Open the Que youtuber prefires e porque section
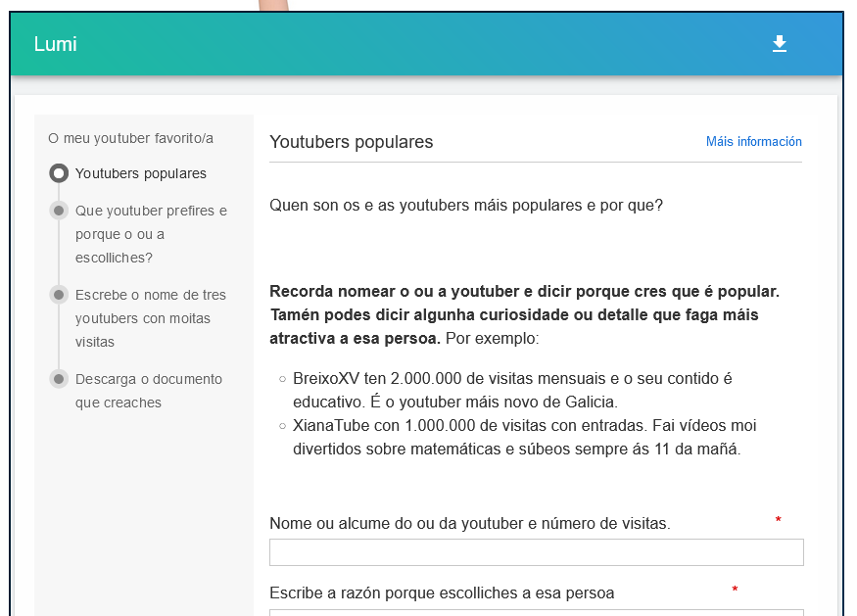 tap(151, 234)
